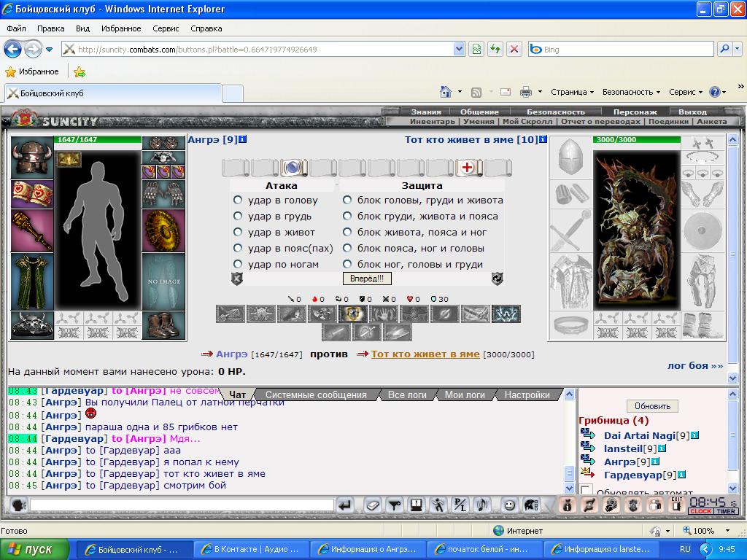Click the chat message input field
This screenshot has height=560, width=747.
click(182, 505)
